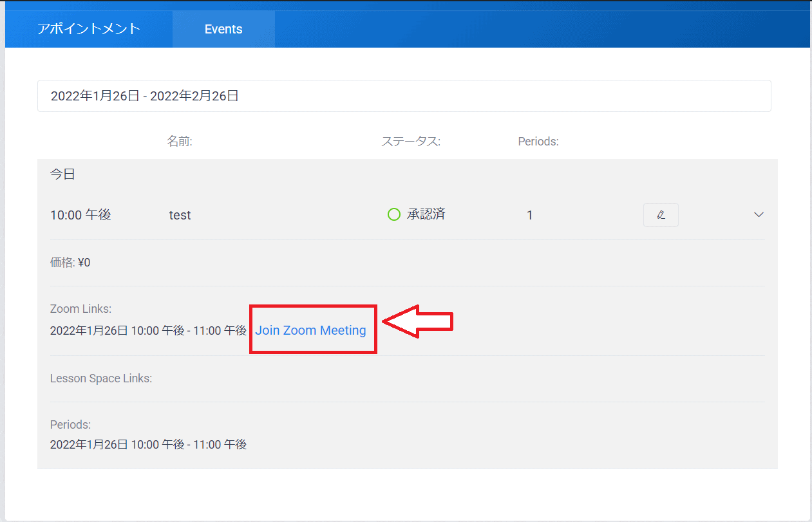
Task: Click the pencil edit icon for test event
Action: point(661,215)
